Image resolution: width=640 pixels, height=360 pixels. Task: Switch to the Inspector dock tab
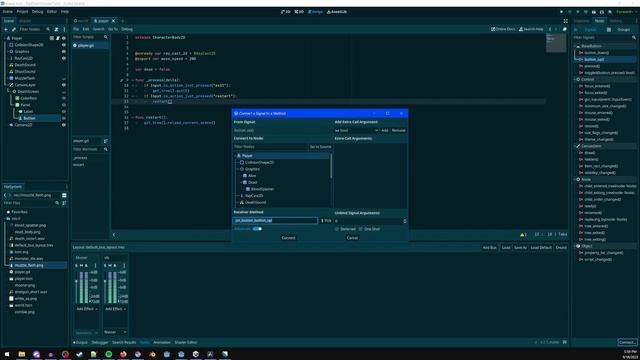(582, 21)
